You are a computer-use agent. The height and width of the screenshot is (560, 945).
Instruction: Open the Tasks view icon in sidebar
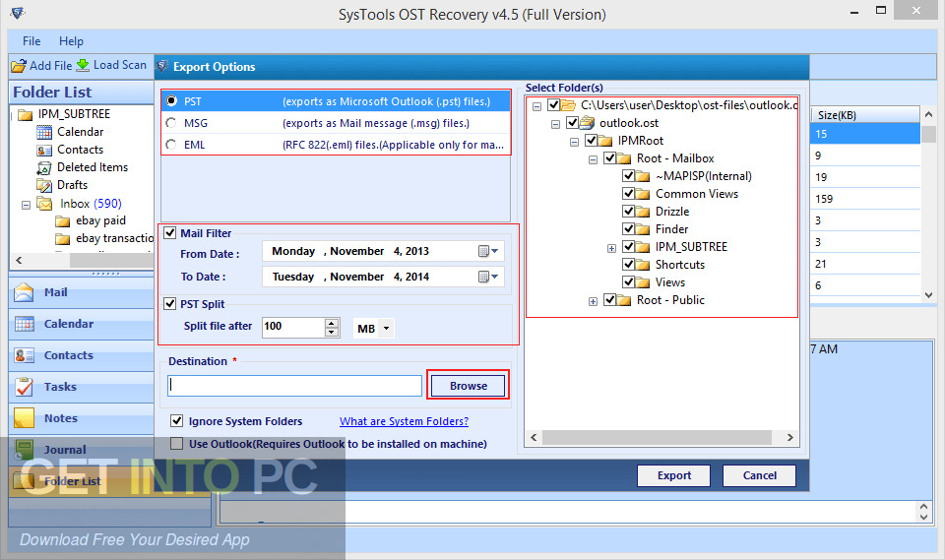pyautogui.click(x=24, y=387)
